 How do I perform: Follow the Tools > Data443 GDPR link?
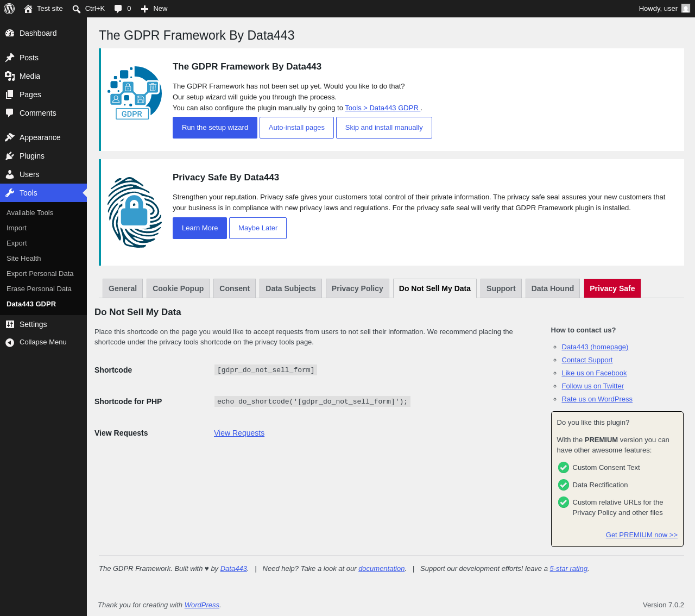click(x=383, y=108)
